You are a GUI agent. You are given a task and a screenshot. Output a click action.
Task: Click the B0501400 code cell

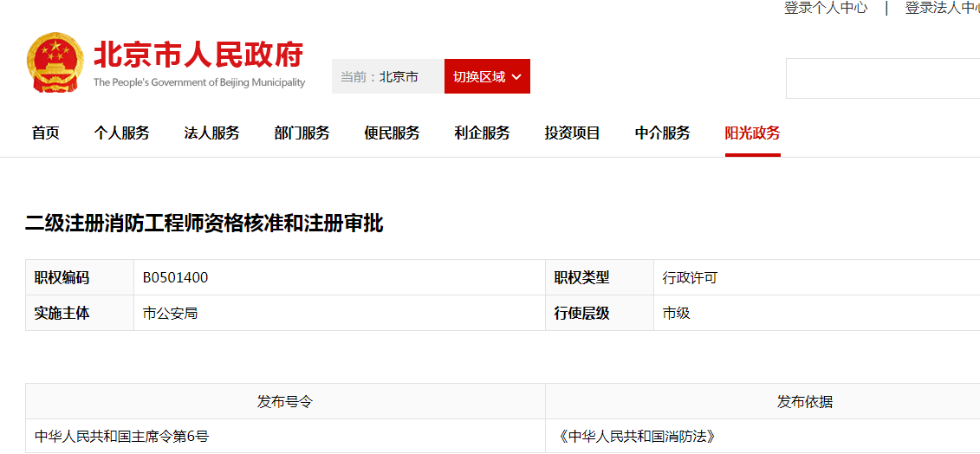pos(176,278)
